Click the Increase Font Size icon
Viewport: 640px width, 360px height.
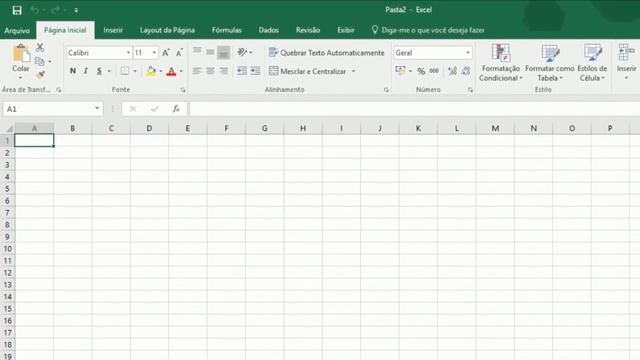[x=166, y=53]
